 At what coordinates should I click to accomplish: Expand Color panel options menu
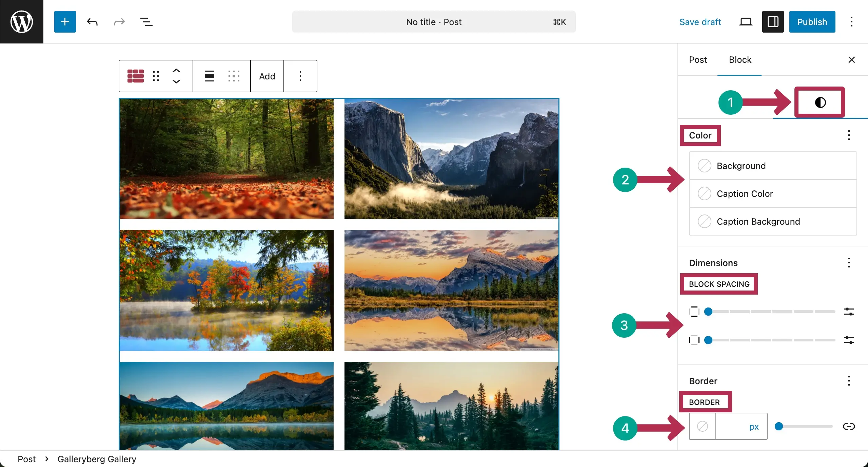tap(849, 135)
